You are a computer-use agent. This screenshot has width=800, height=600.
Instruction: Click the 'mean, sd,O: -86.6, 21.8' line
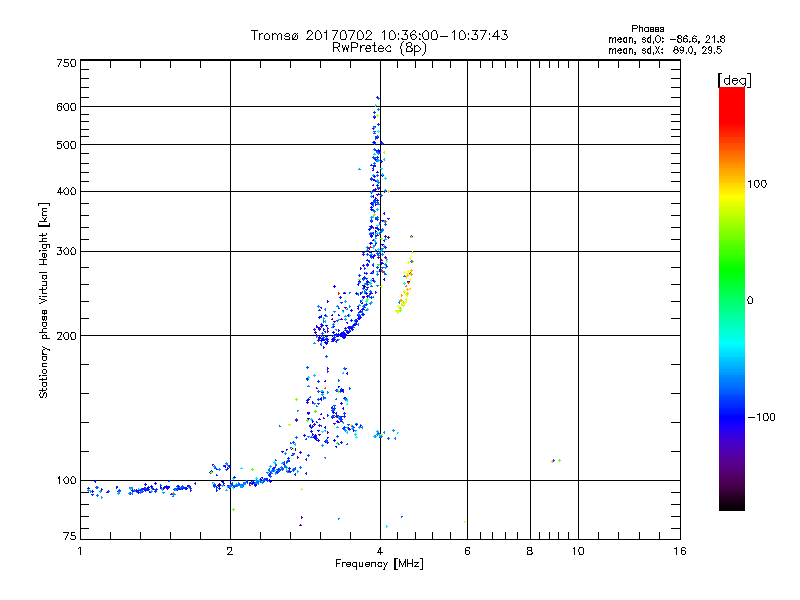pos(667,39)
